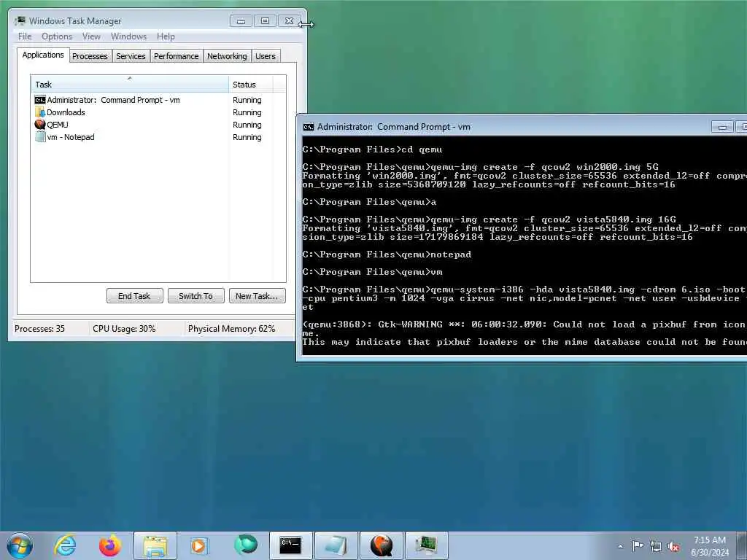747x560 pixels.
Task: Click Processes: 35 in status bar
Action: click(x=39, y=329)
